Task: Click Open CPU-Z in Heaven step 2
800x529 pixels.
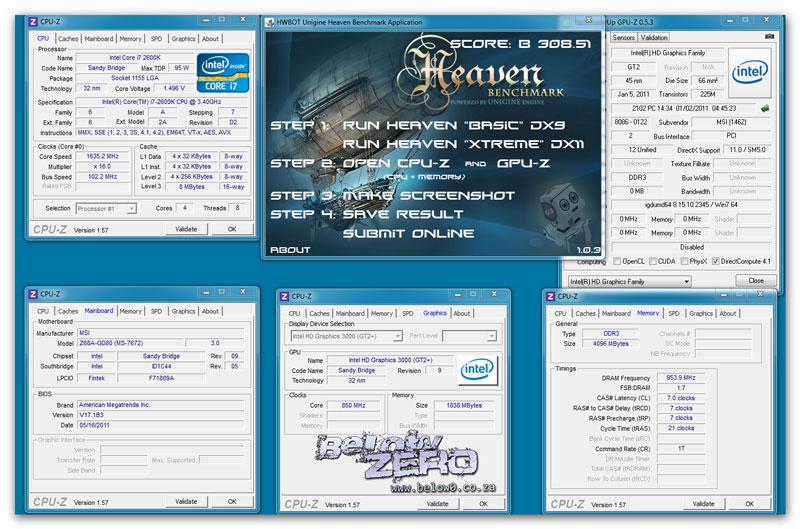Action: coord(396,164)
